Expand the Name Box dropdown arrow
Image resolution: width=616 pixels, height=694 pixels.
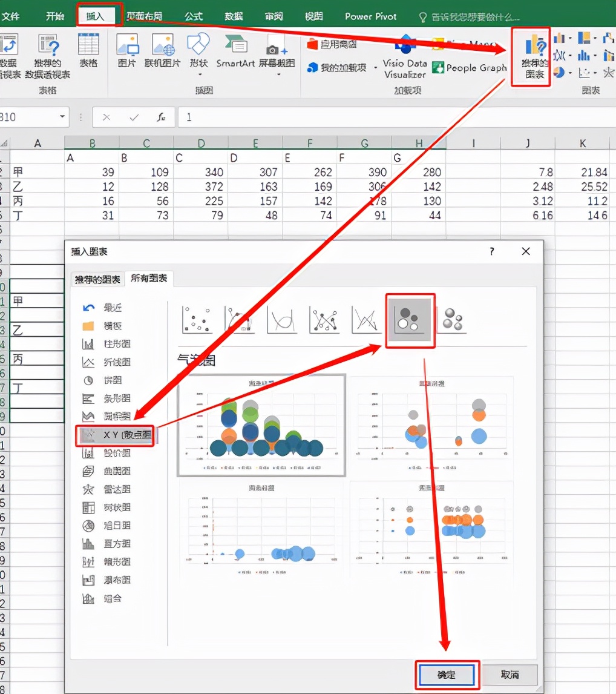tap(63, 117)
